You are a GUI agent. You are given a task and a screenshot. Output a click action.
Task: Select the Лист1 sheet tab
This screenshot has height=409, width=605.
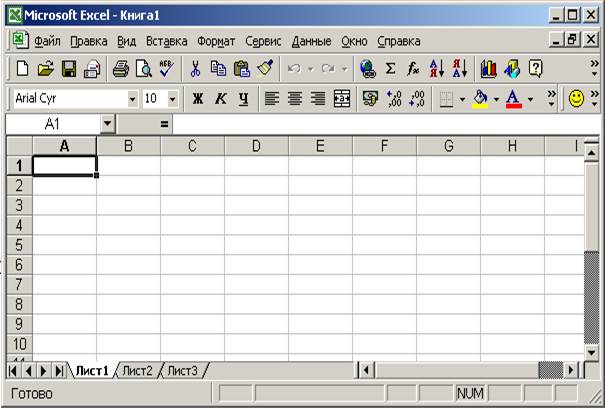tap(92, 371)
